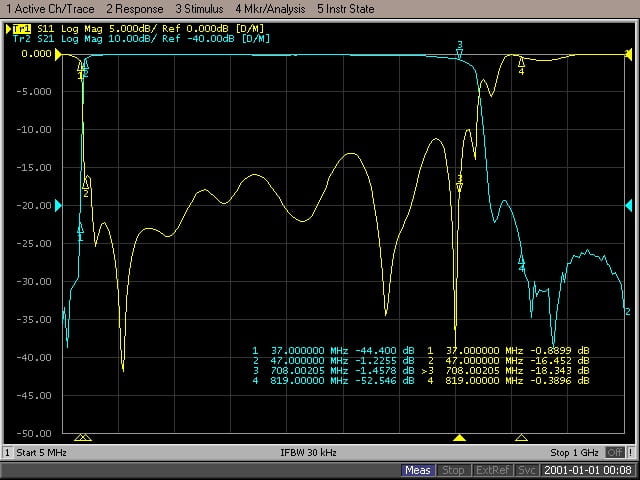Click the Stop status indicator

click(453, 470)
